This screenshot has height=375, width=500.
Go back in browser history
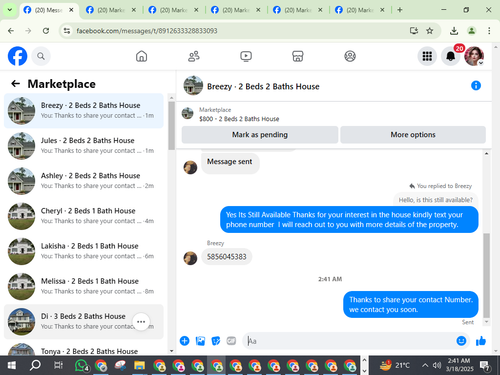(11, 31)
